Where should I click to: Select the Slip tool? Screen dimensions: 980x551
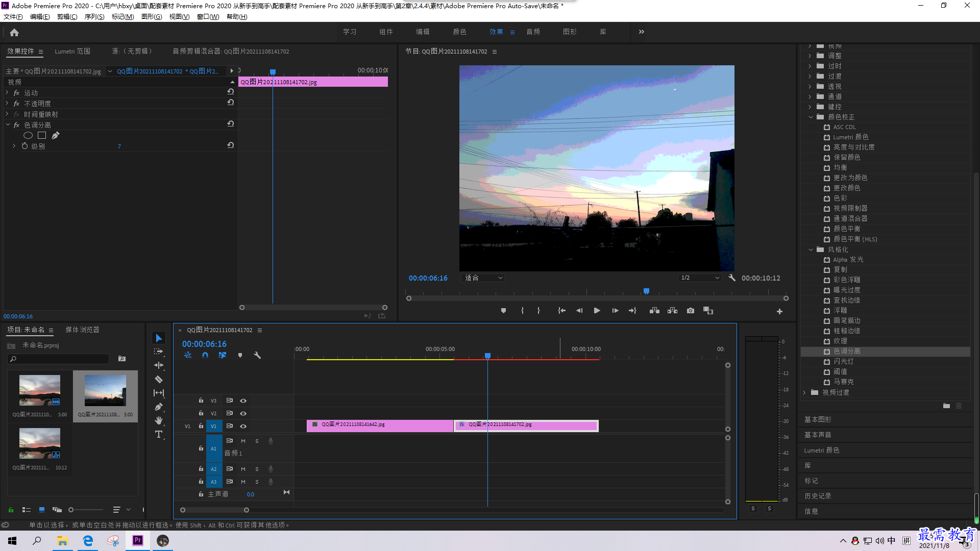pyautogui.click(x=159, y=393)
